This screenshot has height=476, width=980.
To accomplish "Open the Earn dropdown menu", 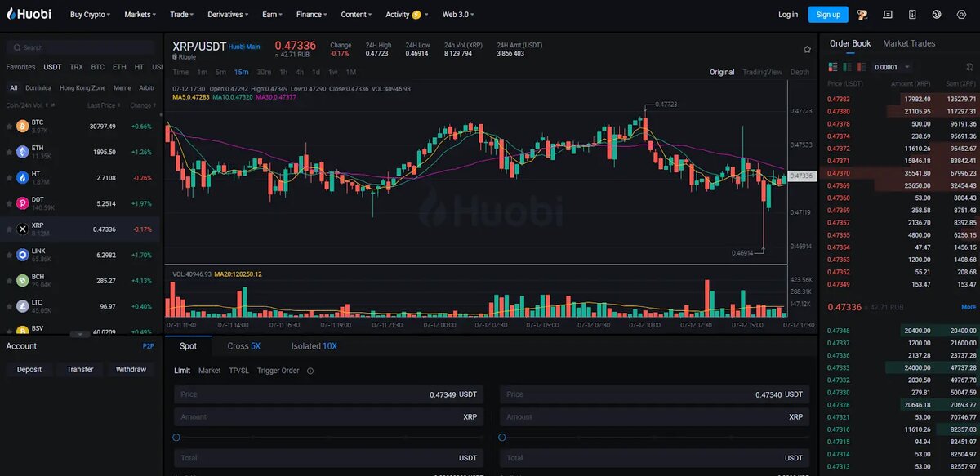I will 273,14.
